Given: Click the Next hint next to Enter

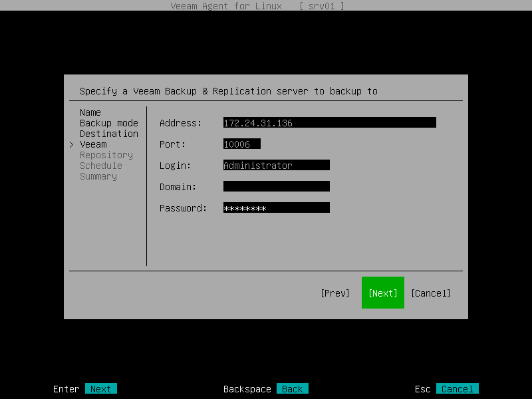Looking at the screenshot, I should coord(101,388).
